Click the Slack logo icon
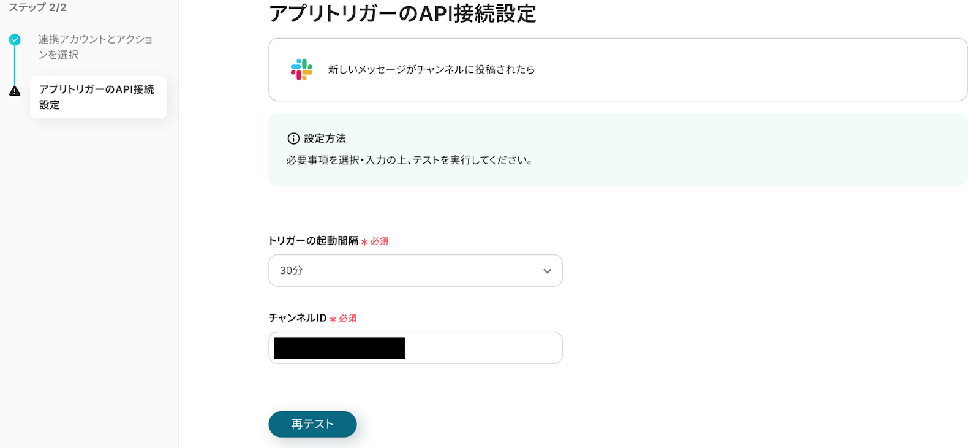The image size is (980, 448). [301, 69]
